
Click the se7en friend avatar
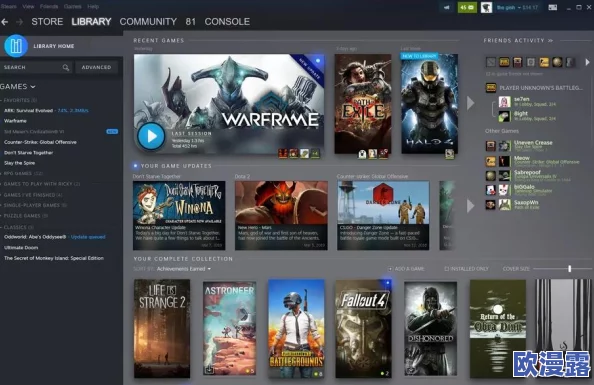[504, 102]
